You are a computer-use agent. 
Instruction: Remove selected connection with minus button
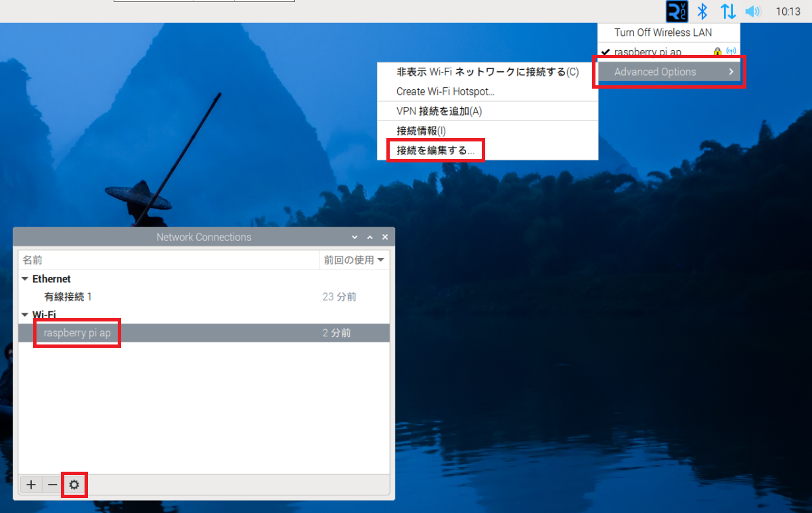[52, 485]
